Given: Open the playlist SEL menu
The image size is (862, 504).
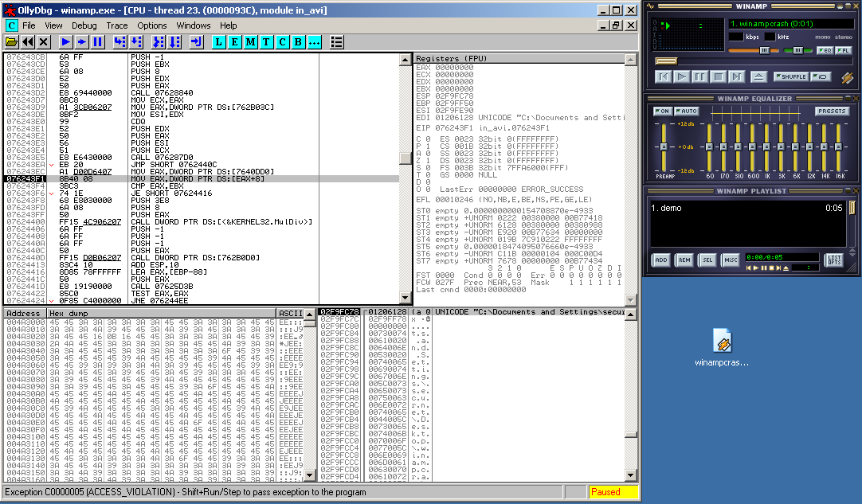Looking at the screenshot, I should click(x=707, y=260).
